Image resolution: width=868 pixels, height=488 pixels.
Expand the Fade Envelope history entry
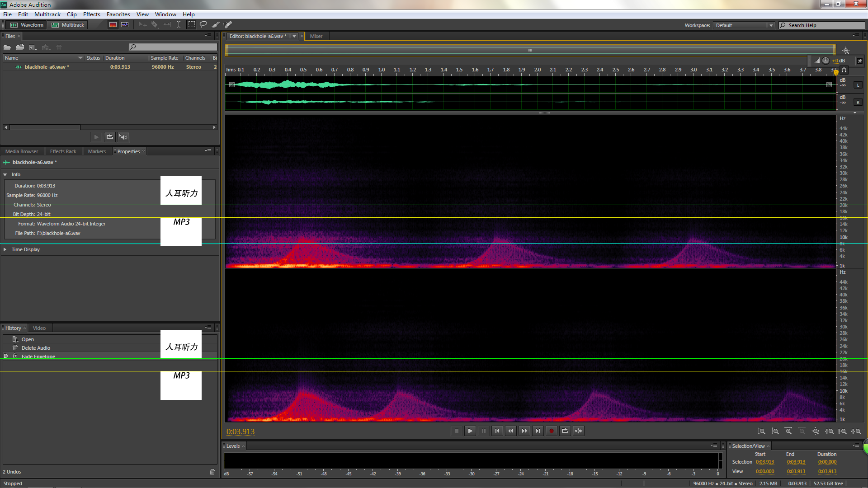coord(6,356)
